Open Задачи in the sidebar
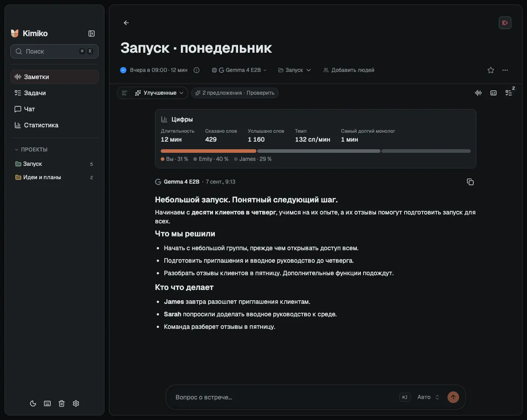 [54, 93]
